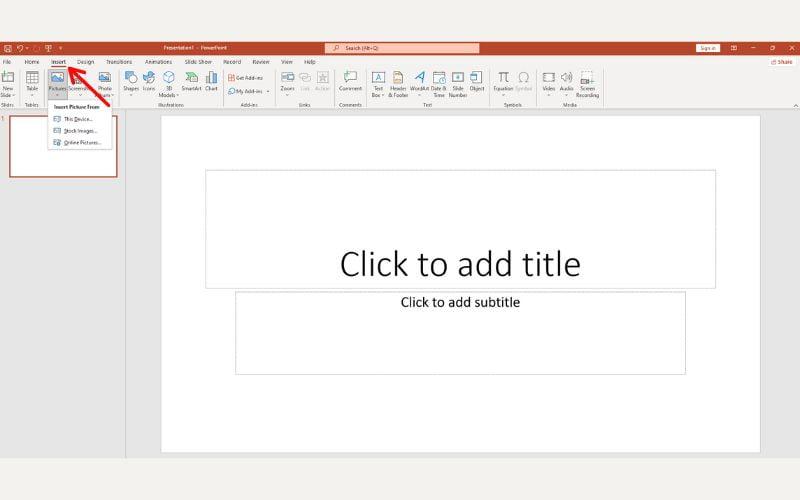800x500 pixels.
Task: Open the Shapes gallery
Action: [x=131, y=84]
